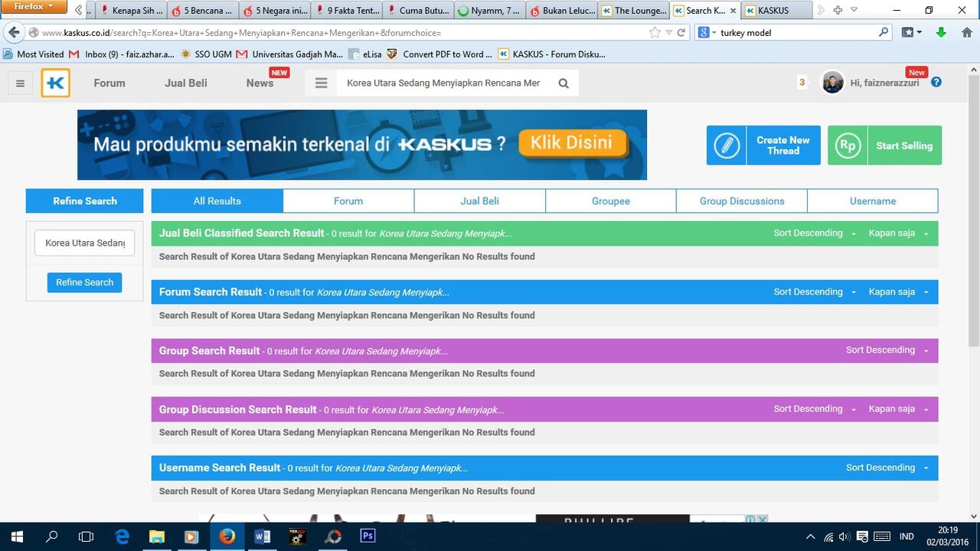List all tabs dropdown arrow
The height and width of the screenshot is (551, 980).
click(x=854, y=10)
